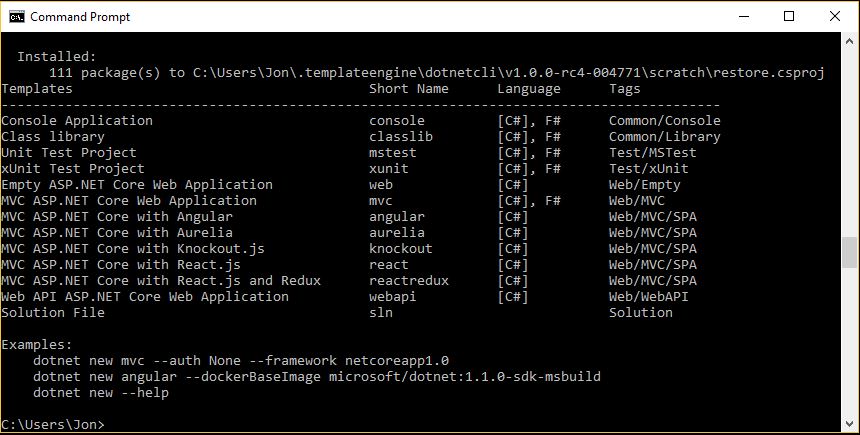Viewport: 860px width, 435px height.
Task: Click the C:\Users\Jon> prompt line
Action: click(x=53, y=425)
